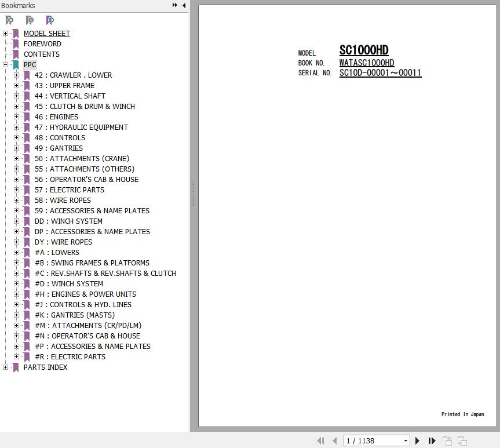This screenshot has height=448, width=500.
Task: Click the bookmark icon beside 46 : ENGINES
Action: pos(27,117)
